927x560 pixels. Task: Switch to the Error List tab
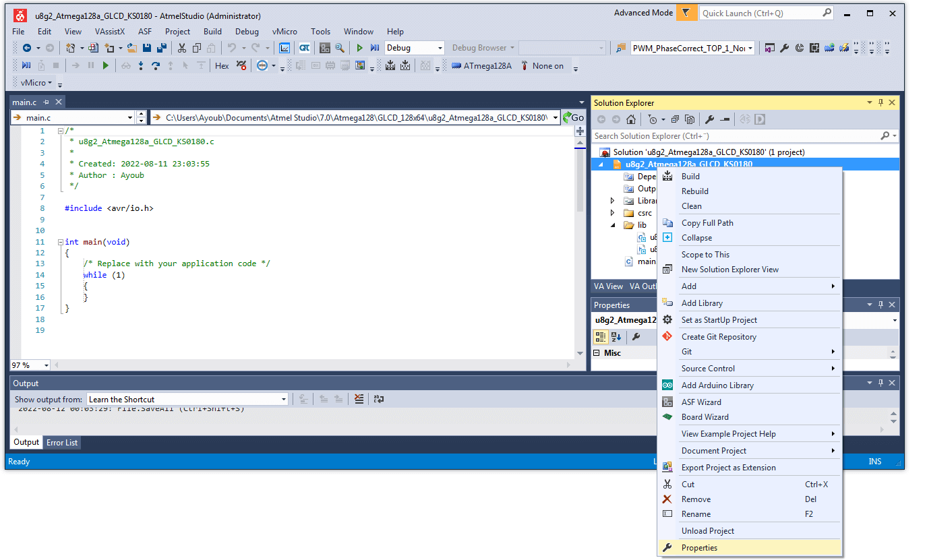pos(62,443)
